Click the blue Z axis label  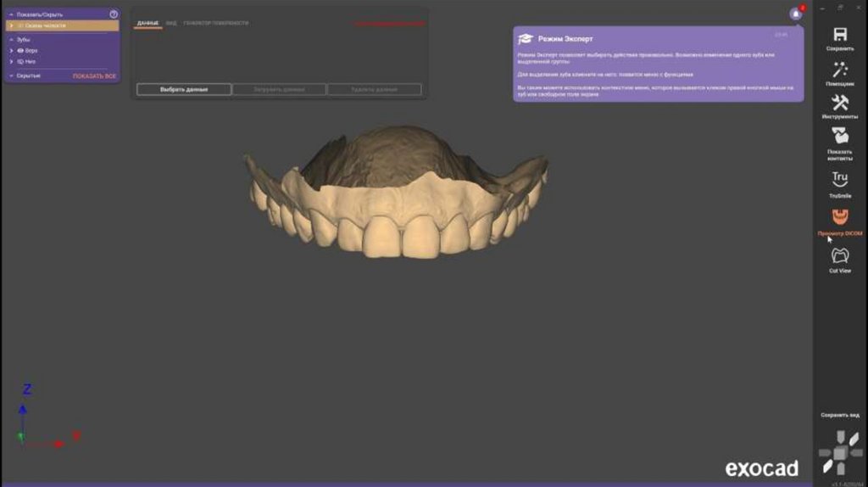[x=26, y=389]
